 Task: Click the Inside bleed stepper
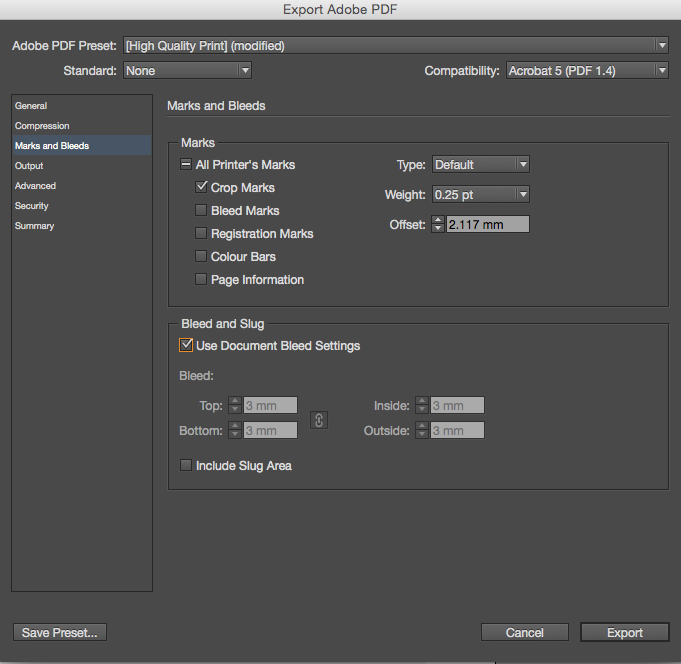tap(422, 405)
